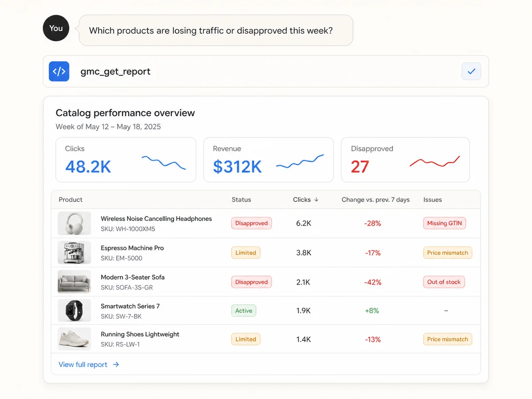The image size is (532, 399).
Task: Click the 1.4K clicks value
Action: pyautogui.click(x=304, y=339)
